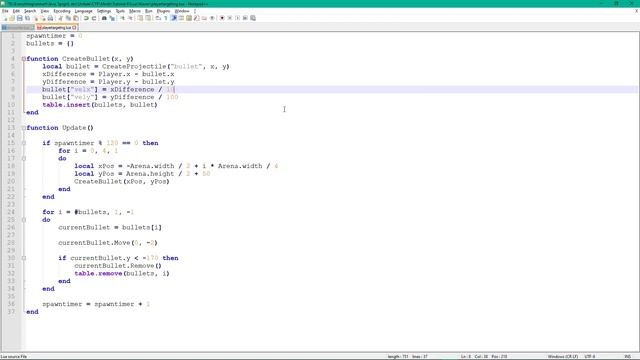This screenshot has width=640, height=360.
Task: Close the playertargeting.lua tab
Action: 74,27
